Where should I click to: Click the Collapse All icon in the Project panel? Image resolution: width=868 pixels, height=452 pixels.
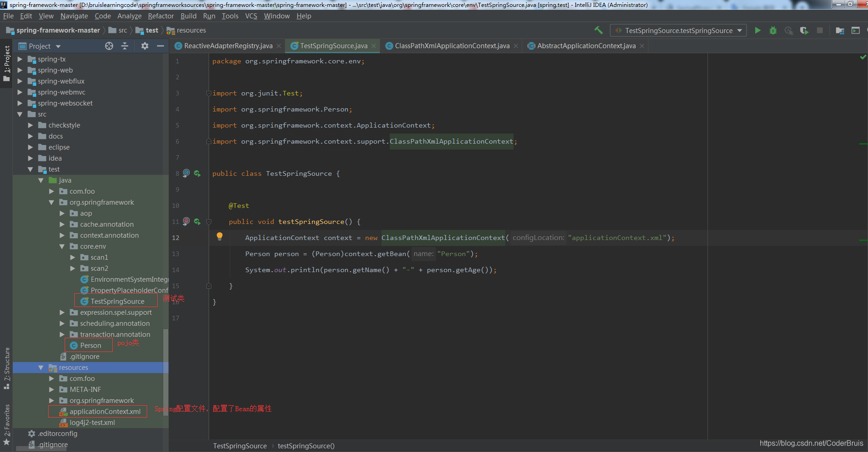pos(125,46)
